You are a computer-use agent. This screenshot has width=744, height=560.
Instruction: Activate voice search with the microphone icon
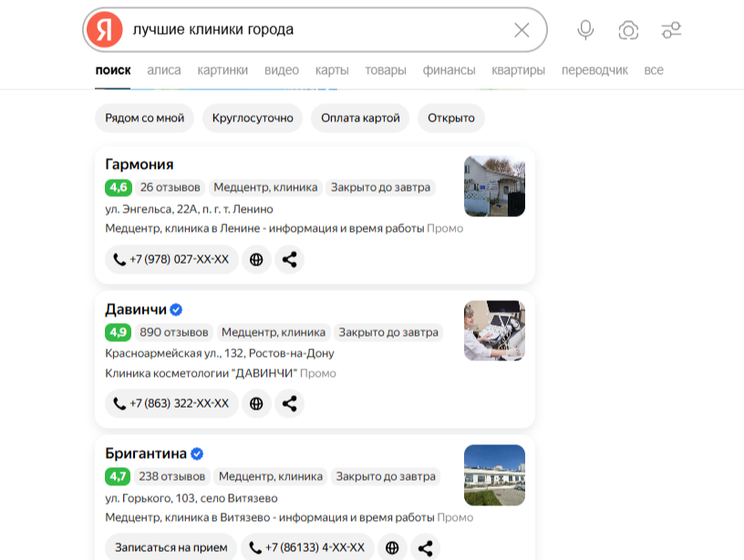tap(584, 29)
